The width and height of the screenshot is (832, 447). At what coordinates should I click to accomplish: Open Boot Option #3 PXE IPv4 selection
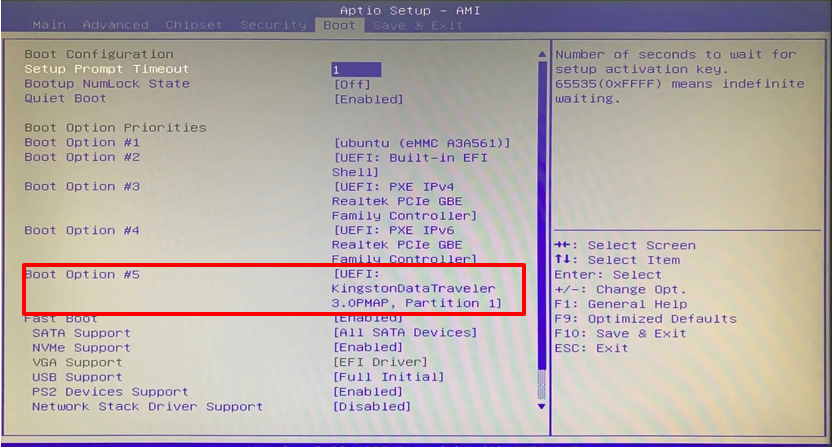pos(405,201)
